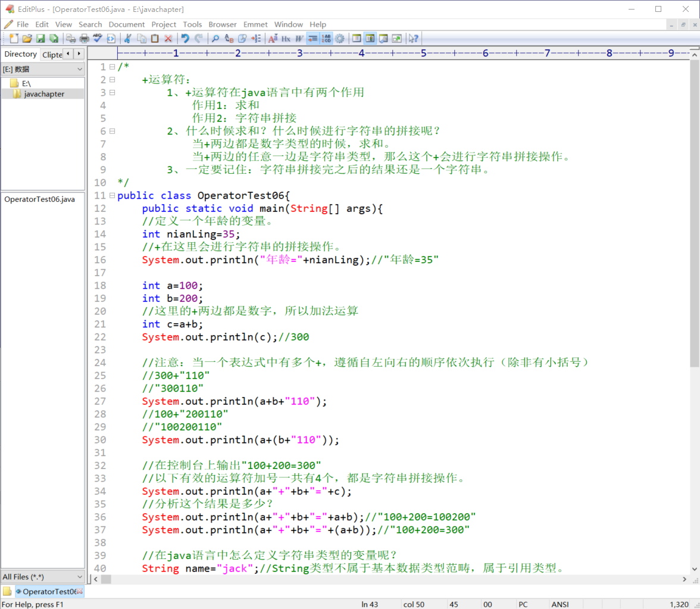Image resolution: width=700 pixels, height=609 pixels.
Task: Click the Copy icon
Action: 142,39
